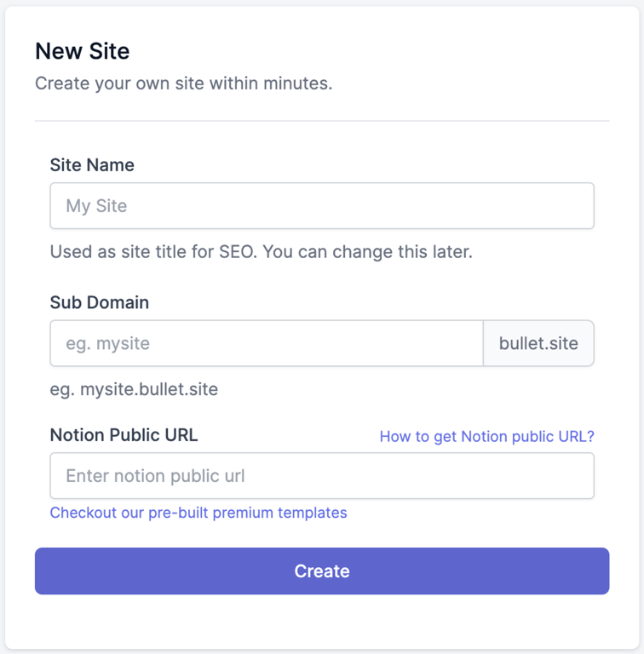Click the 'eg. mysite.bullet.site' example text
Viewport: 644px width, 654px height.
pos(134,390)
